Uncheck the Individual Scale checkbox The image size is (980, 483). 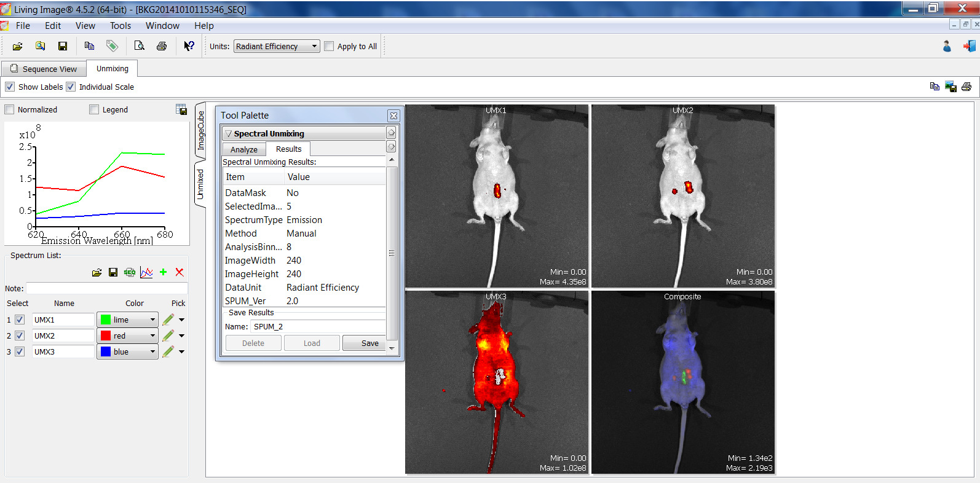71,87
